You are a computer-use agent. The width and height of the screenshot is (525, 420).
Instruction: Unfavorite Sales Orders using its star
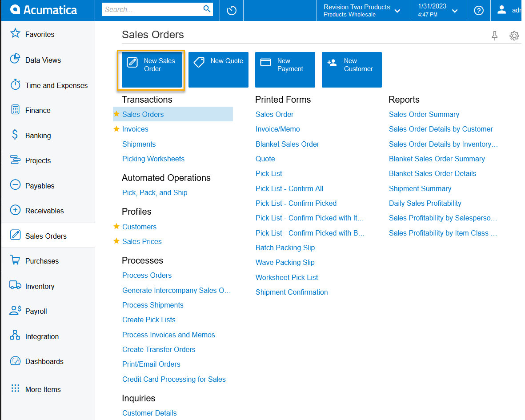tap(116, 114)
